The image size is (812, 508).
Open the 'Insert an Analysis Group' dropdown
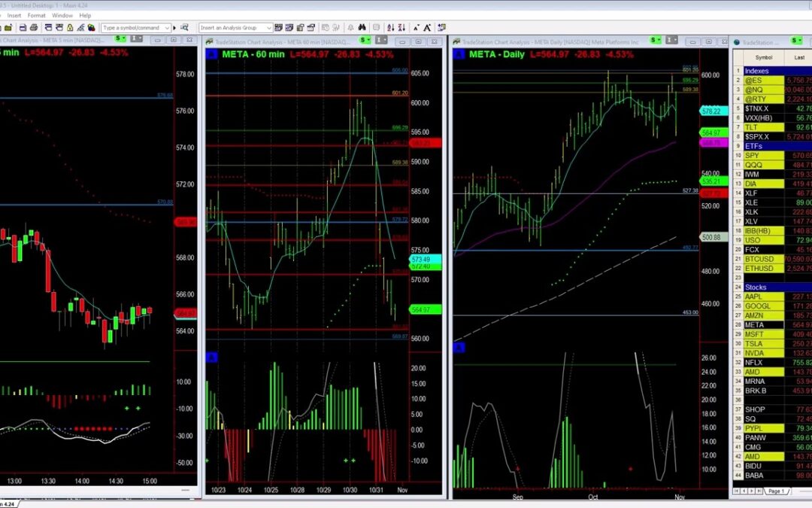point(268,28)
